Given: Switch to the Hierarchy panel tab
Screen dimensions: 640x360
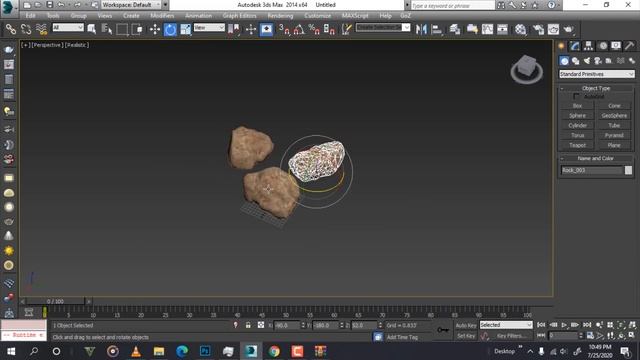Looking at the screenshot, I should [589, 46].
